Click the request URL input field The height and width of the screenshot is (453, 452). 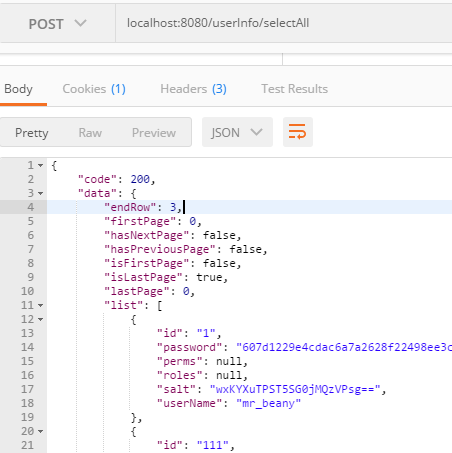tap(284, 23)
